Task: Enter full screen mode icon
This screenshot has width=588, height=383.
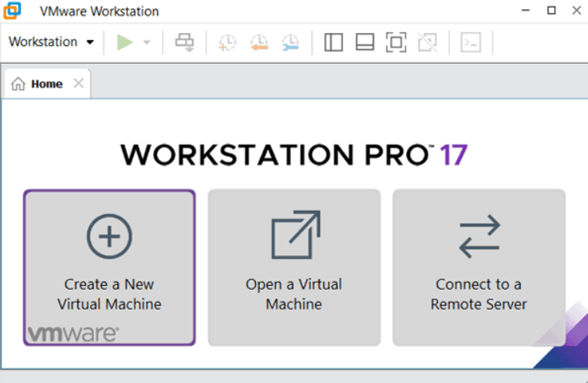Action: tap(396, 42)
